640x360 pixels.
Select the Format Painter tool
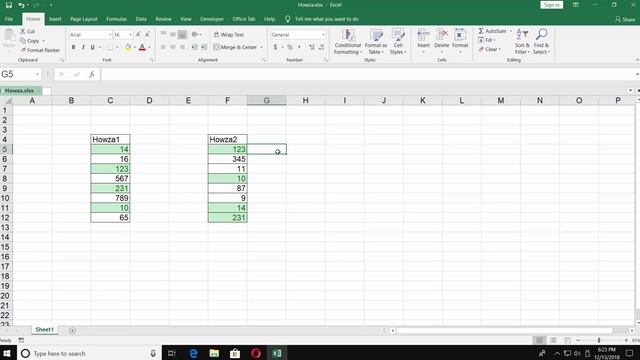[40, 50]
